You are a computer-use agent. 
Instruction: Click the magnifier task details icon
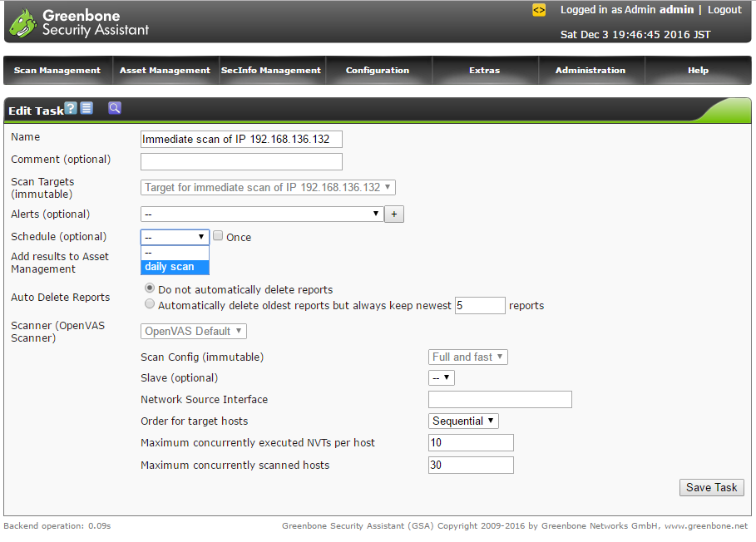(x=115, y=108)
